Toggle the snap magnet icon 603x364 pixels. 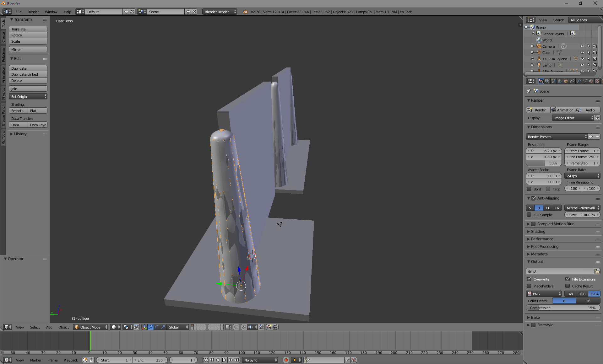tap(244, 327)
